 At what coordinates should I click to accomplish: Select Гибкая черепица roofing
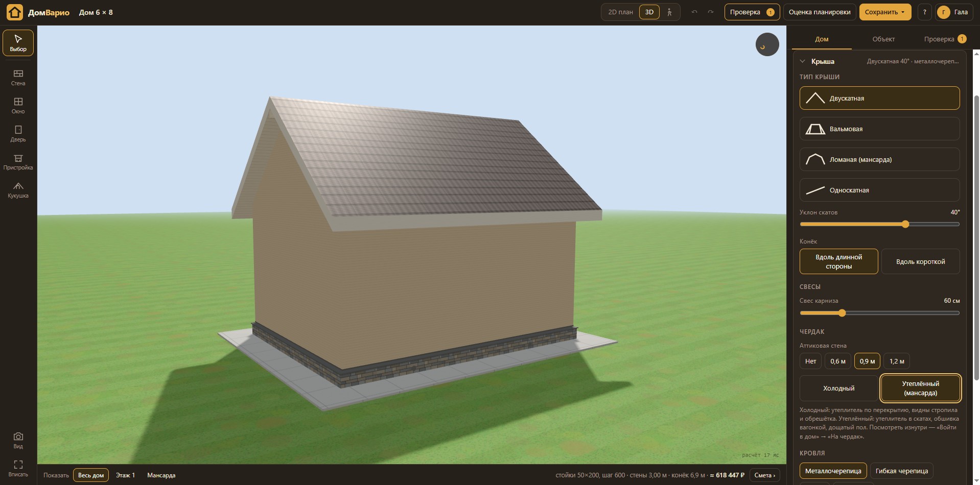point(901,471)
